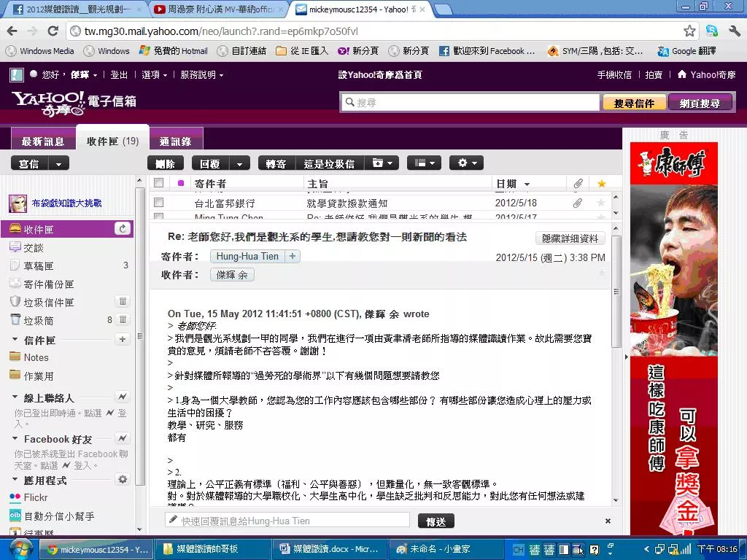Click the 轉寄 forward button
Screen dimensions: 747x560
pyautogui.click(x=276, y=164)
